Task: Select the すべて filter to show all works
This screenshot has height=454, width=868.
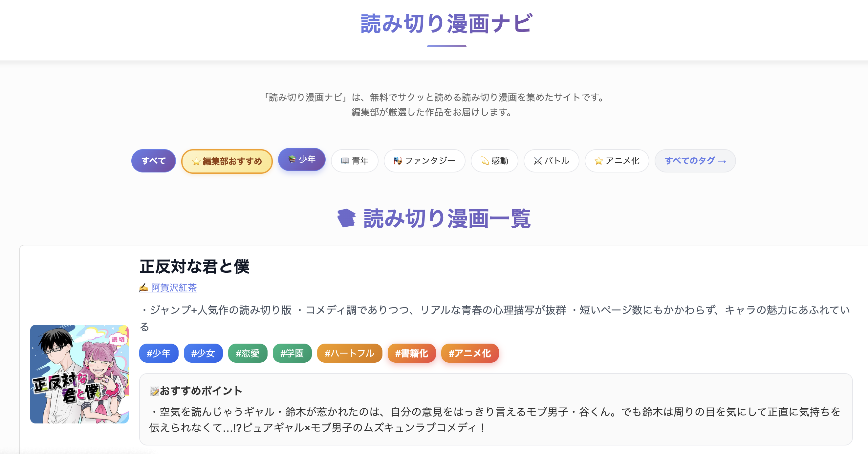Action: click(x=153, y=161)
